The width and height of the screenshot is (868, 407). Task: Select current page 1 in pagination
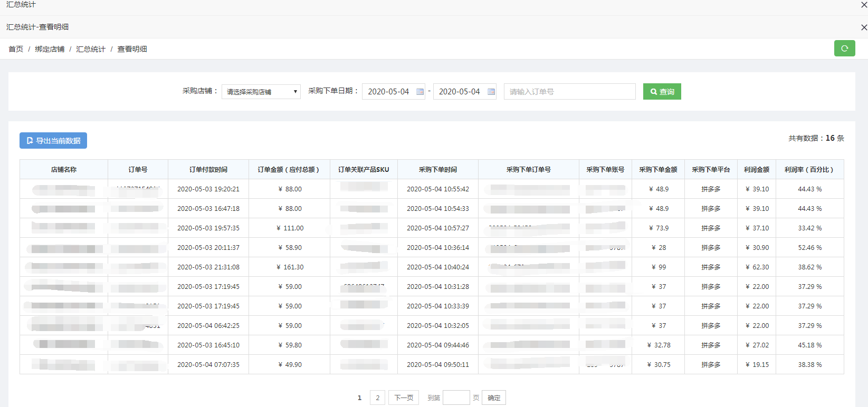[360, 398]
